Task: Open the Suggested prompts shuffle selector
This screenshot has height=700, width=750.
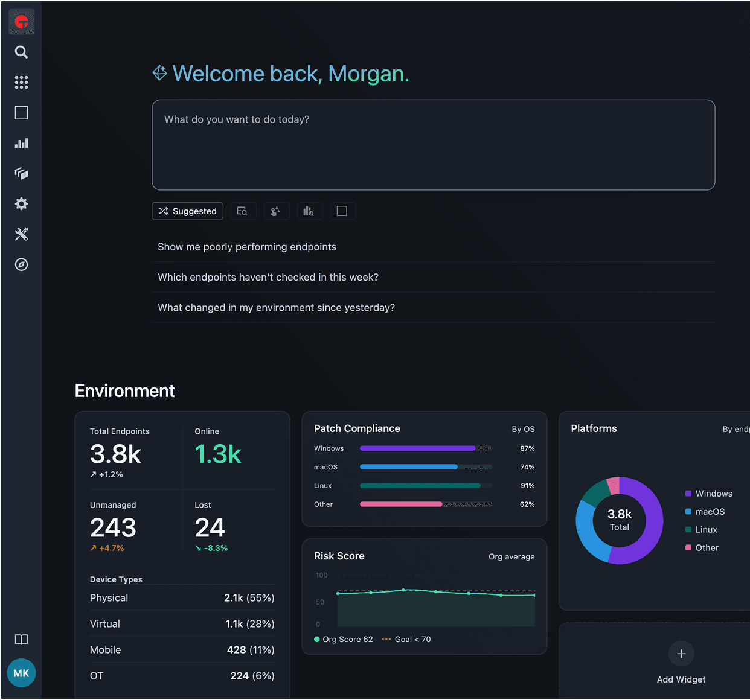Action: (187, 211)
